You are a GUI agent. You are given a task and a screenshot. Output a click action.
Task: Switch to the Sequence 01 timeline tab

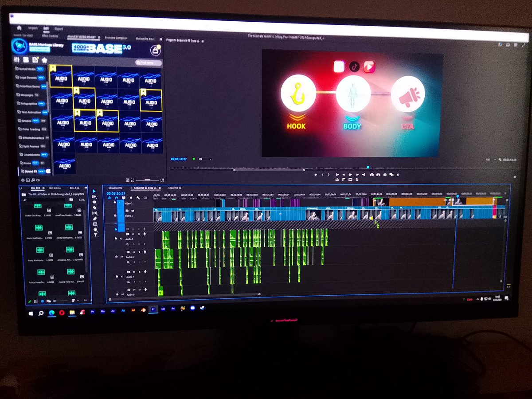click(x=114, y=188)
